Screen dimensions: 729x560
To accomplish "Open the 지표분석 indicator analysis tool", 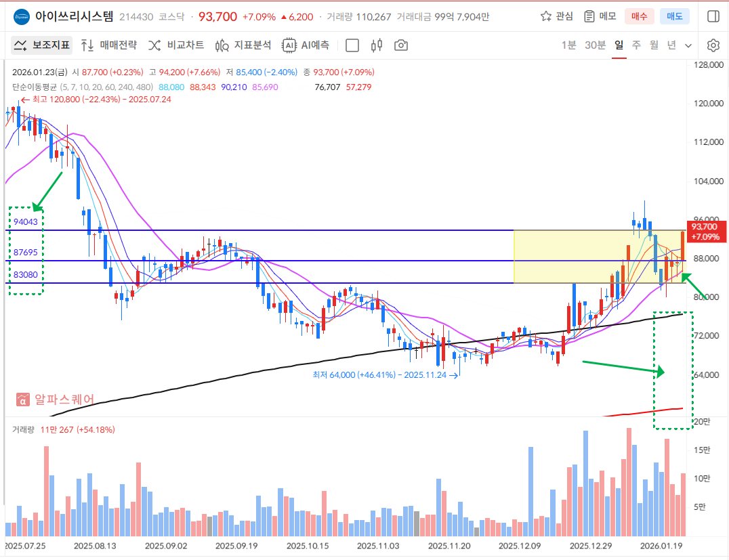I will 243,45.
